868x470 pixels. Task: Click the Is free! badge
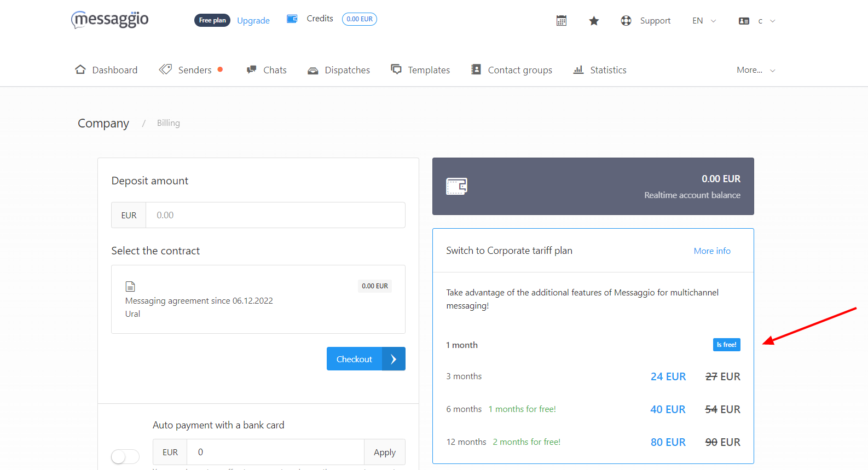click(727, 345)
